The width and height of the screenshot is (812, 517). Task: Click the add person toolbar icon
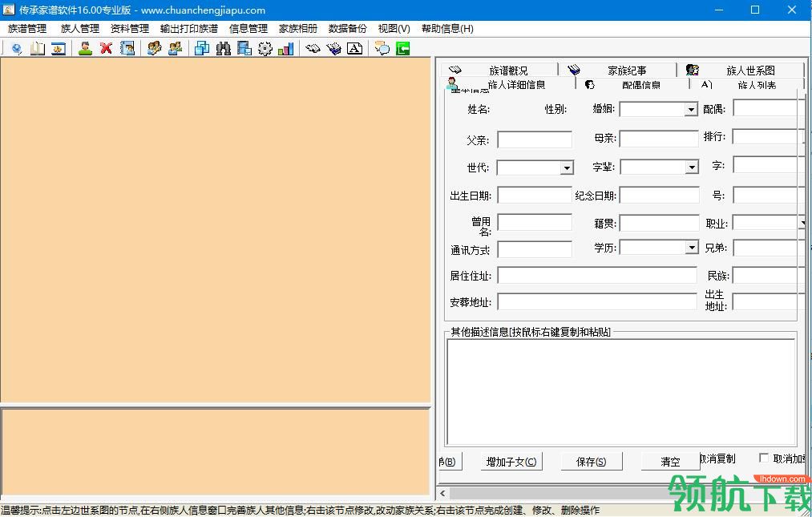86,49
